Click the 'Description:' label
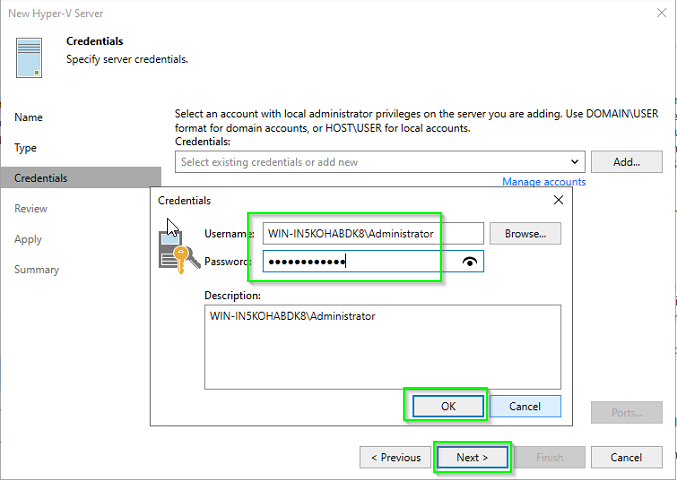This screenshot has width=677, height=480. (x=232, y=295)
